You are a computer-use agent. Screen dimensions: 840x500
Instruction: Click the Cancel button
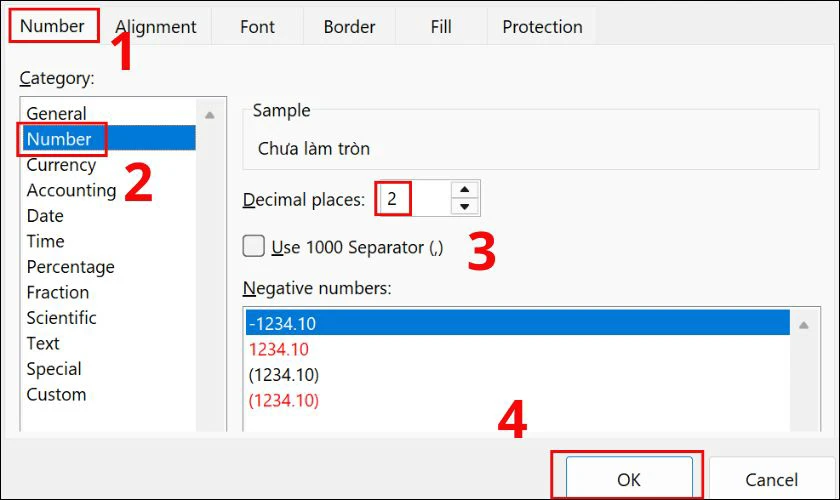pyautogui.click(x=771, y=479)
